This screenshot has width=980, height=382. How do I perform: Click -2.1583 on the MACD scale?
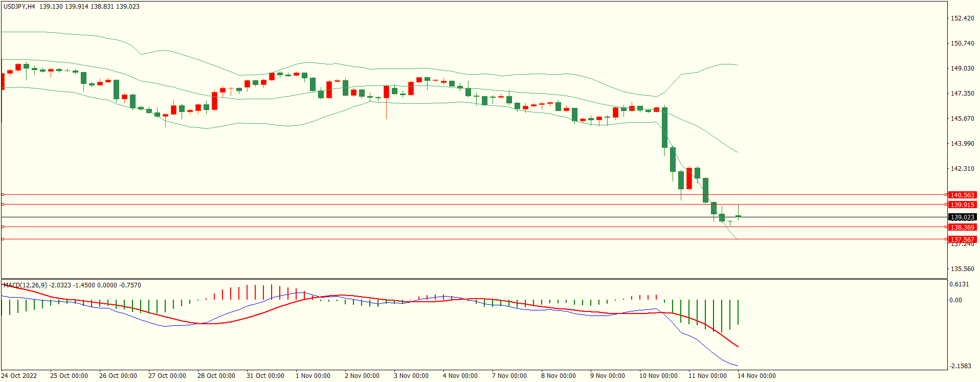pos(960,366)
